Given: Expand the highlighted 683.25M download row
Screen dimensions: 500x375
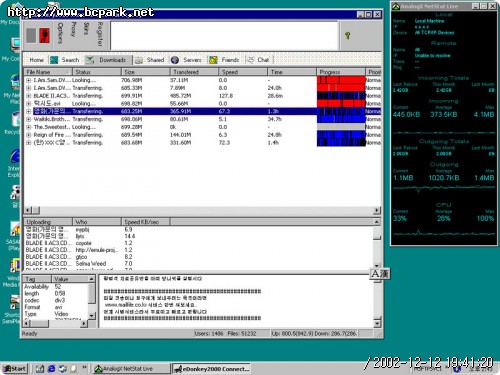Looking at the screenshot, I should tap(29, 111).
